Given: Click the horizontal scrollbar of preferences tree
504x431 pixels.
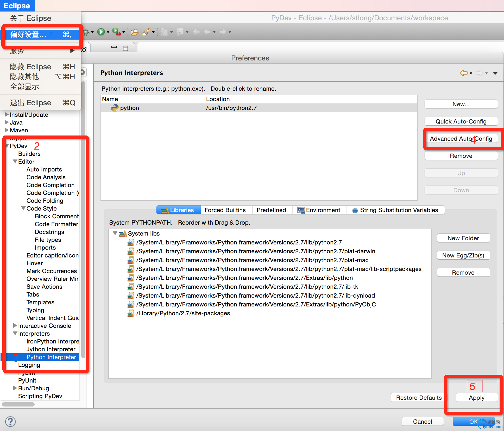Looking at the screenshot, I should pyautogui.click(x=18, y=404).
